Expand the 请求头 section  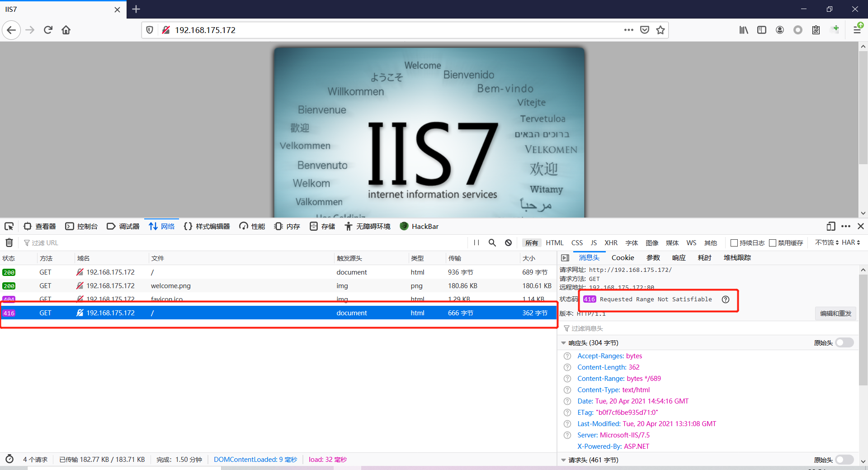[563, 460]
